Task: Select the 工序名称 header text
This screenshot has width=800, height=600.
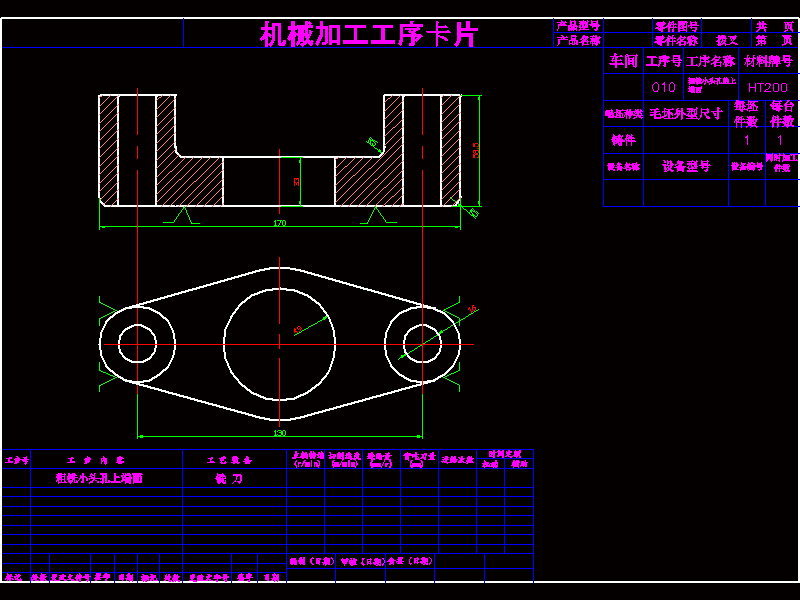Action: tap(710, 61)
